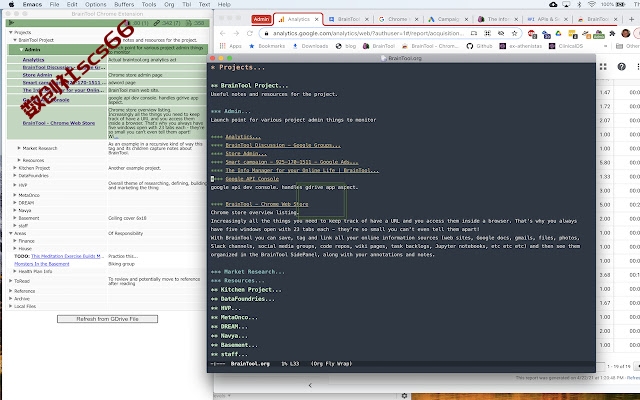This screenshot has width=640, height=400.
Task: Click the Apple menu icon
Action: [x=11, y=4]
